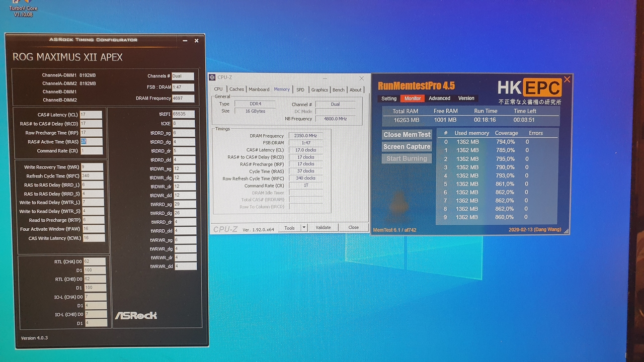Switch to the Version tab in RunMemtestPro
644x362 pixels.
466,98
